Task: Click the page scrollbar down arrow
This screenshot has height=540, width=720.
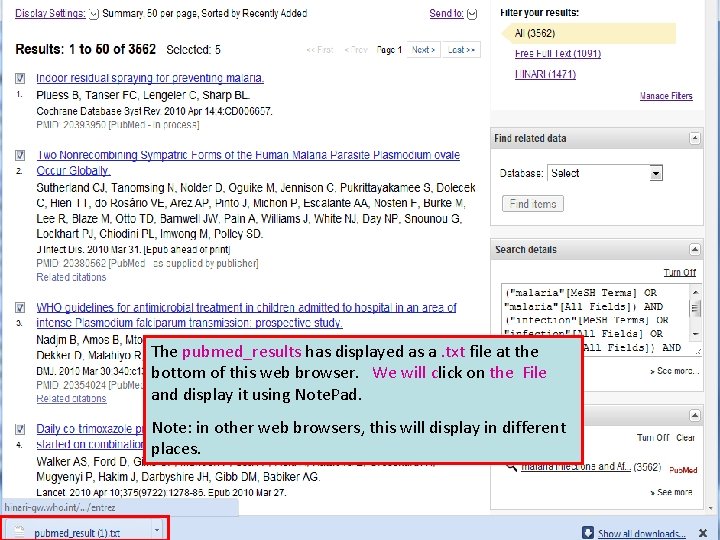Action: tap(712, 509)
